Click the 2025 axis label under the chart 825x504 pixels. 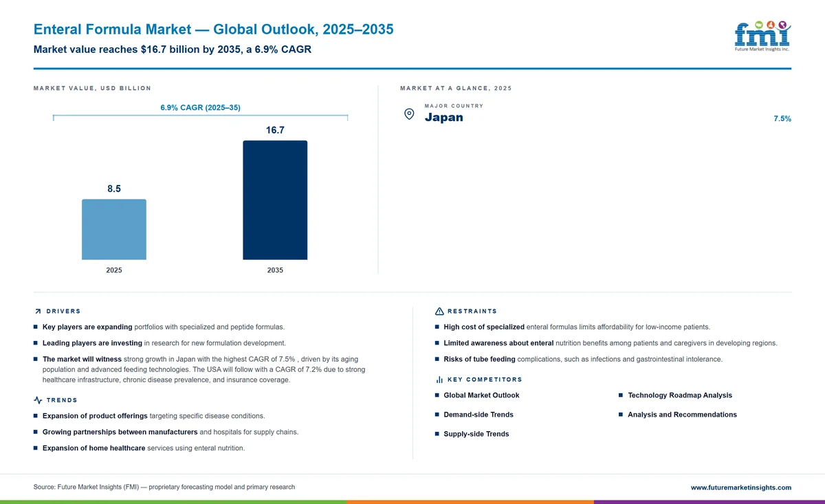(114, 270)
